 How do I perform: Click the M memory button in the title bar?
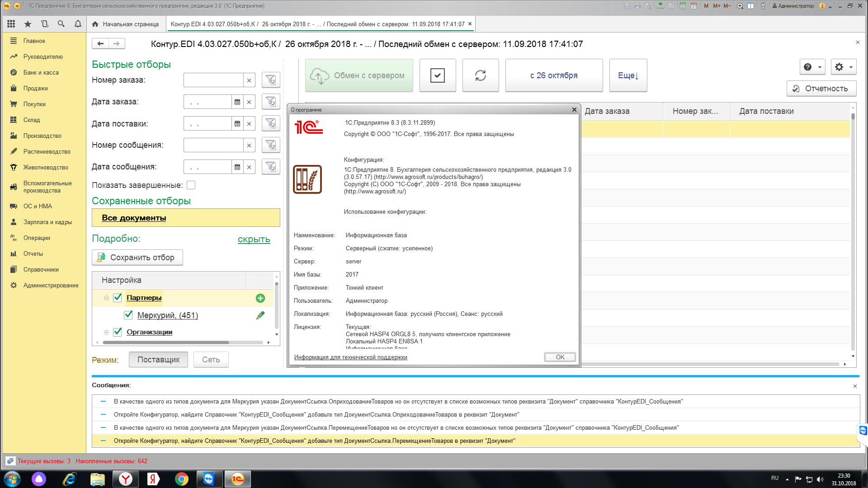tap(706, 6)
